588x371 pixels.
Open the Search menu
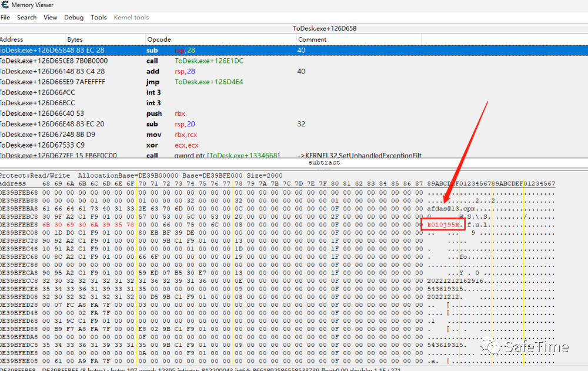click(26, 17)
